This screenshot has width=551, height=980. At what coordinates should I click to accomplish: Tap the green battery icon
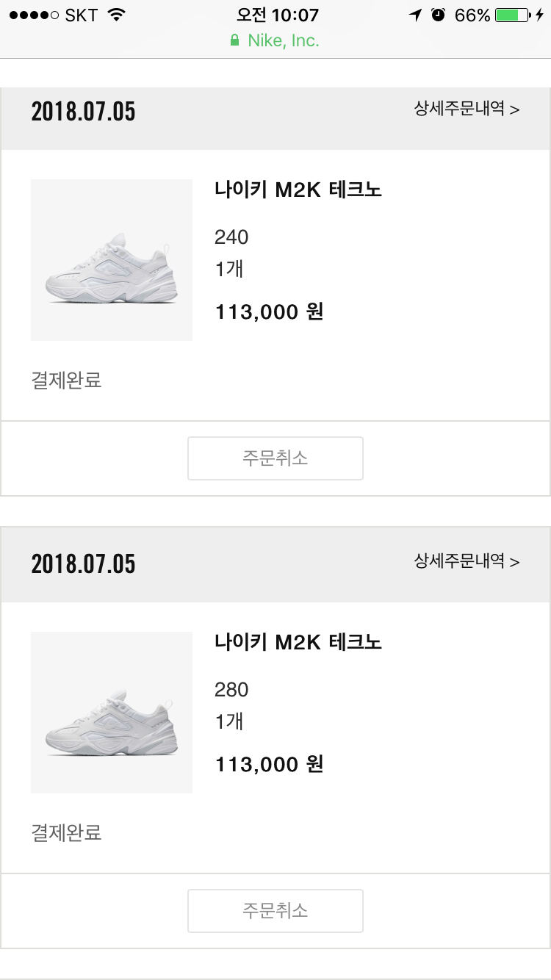pyautogui.click(x=512, y=15)
